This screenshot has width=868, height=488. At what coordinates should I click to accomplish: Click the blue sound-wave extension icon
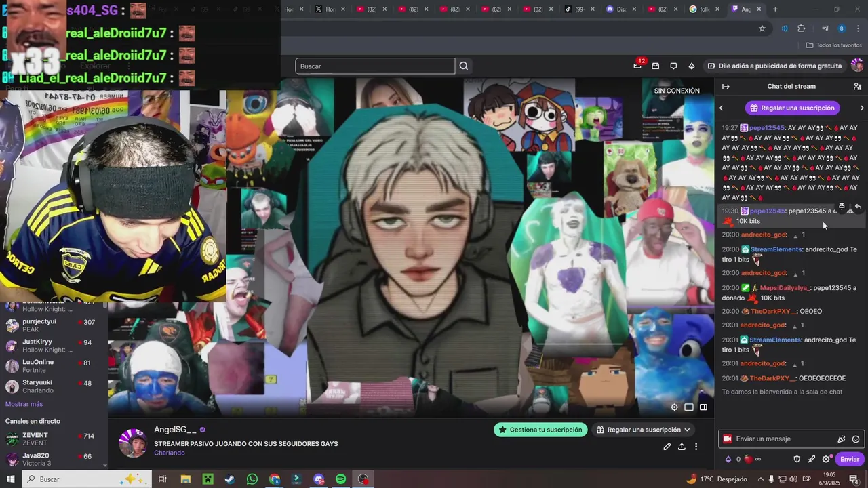point(785,28)
